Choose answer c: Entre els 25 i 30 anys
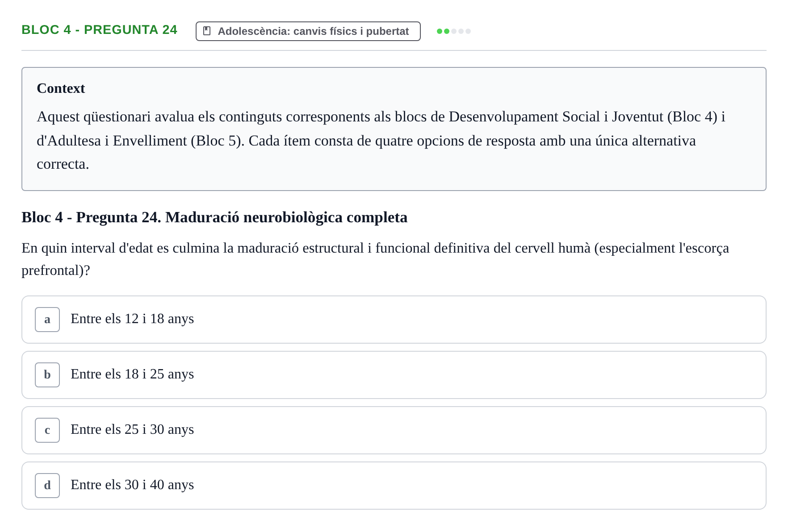Screen dimensions: 788x532 click(x=394, y=430)
